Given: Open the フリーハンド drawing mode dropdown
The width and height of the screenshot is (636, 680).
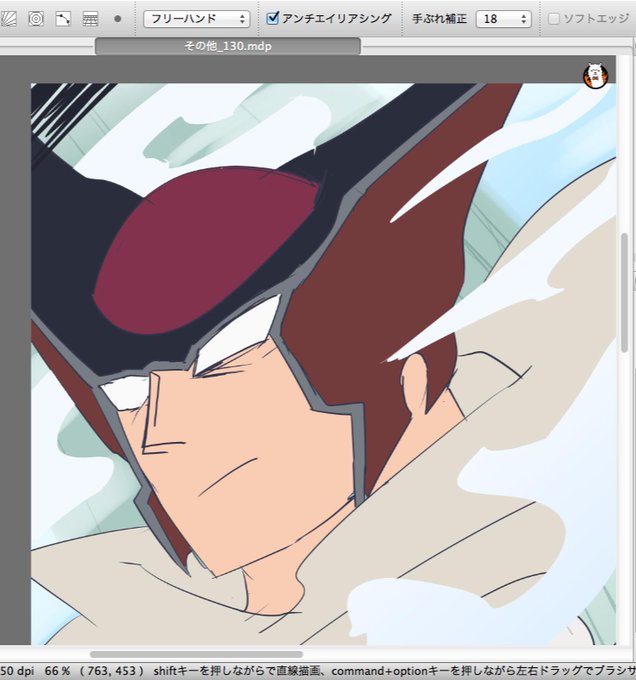Looking at the screenshot, I should pos(197,19).
